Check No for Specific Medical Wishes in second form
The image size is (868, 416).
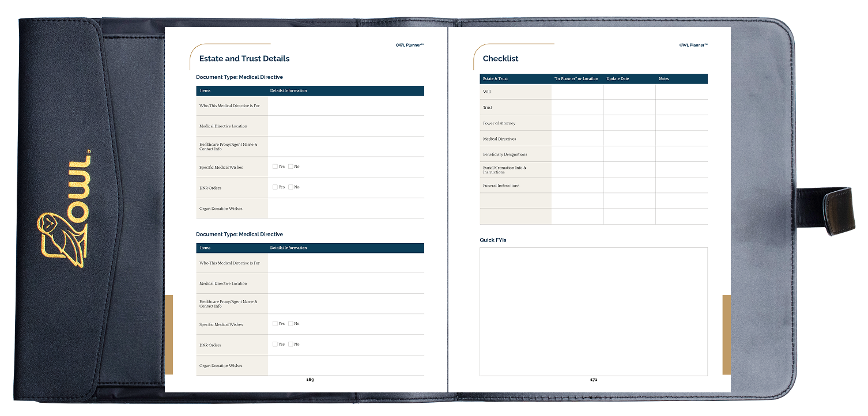pos(291,324)
